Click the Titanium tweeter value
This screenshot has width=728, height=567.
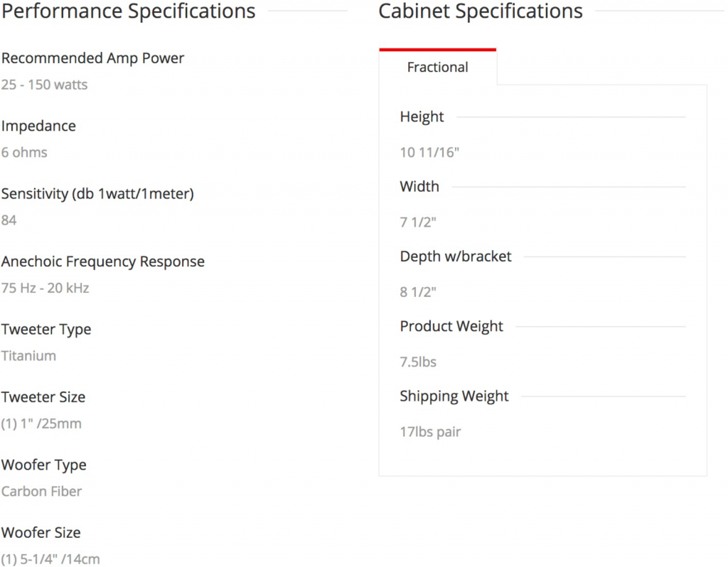pos(28,355)
